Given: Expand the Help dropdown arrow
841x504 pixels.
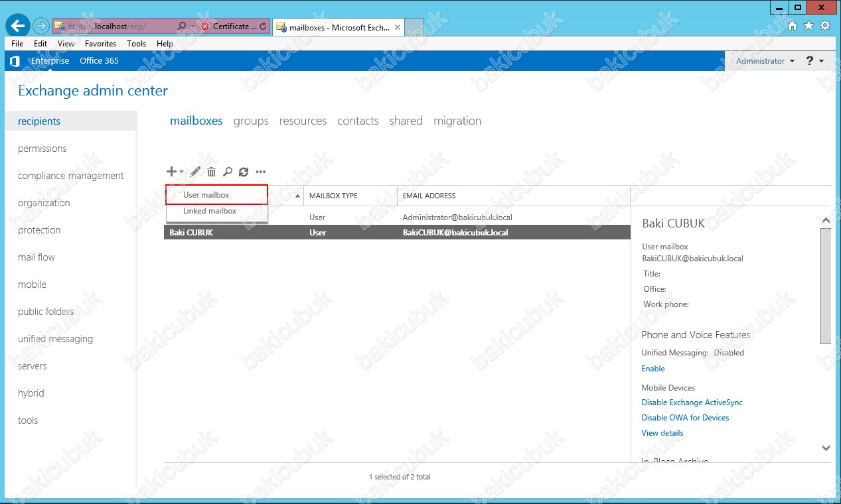Looking at the screenshot, I should point(822,61).
